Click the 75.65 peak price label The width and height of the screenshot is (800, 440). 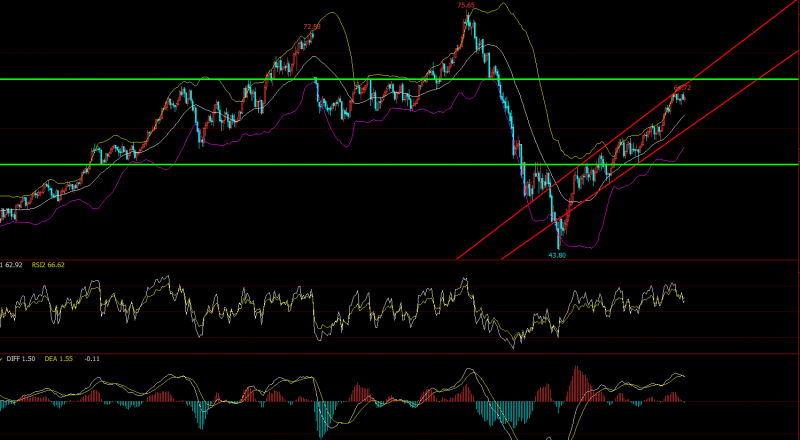click(466, 5)
